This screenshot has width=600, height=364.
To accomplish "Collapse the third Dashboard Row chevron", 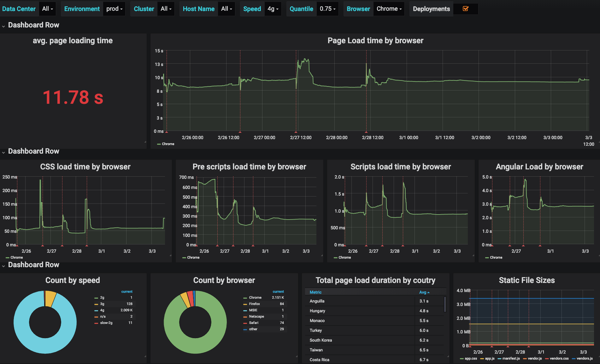I will pyautogui.click(x=3, y=266).
